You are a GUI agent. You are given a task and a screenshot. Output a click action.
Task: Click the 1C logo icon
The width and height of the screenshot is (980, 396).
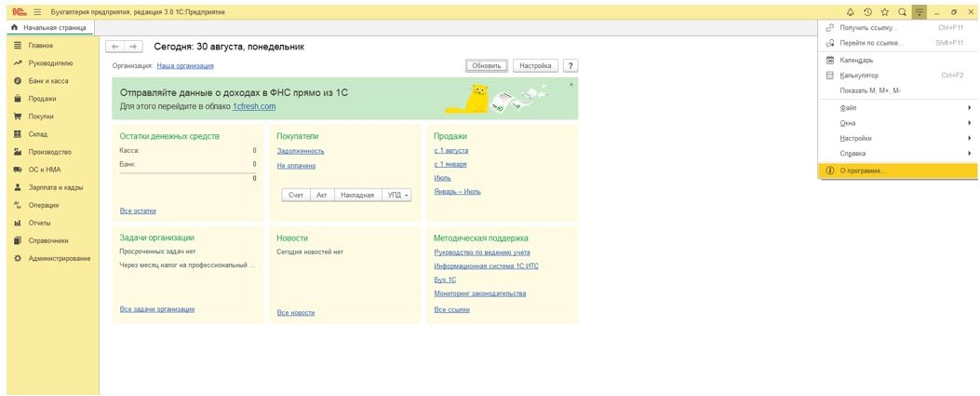(x=18, y=12)
